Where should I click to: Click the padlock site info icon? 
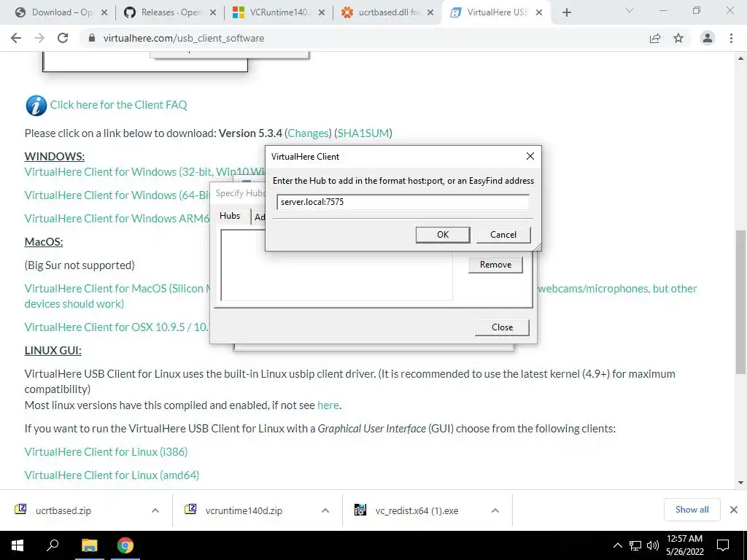click(x=92, y=38)
